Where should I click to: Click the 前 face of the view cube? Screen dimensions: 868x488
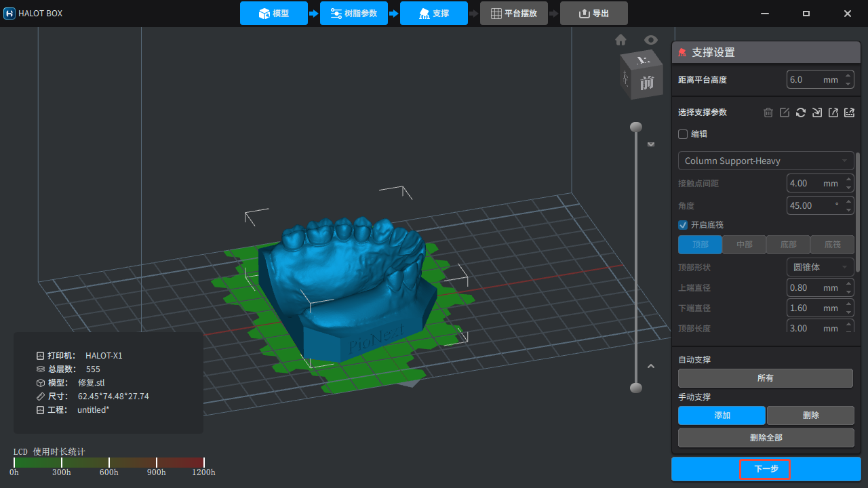point(647,83)
